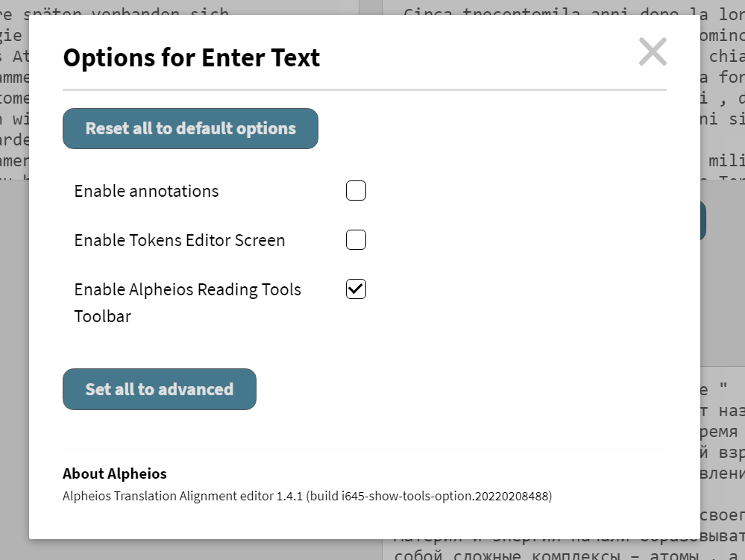Screen dimensions: 745x560
Task: Click the Enable Tokens Editor Screen label
Action: point(179,240)
